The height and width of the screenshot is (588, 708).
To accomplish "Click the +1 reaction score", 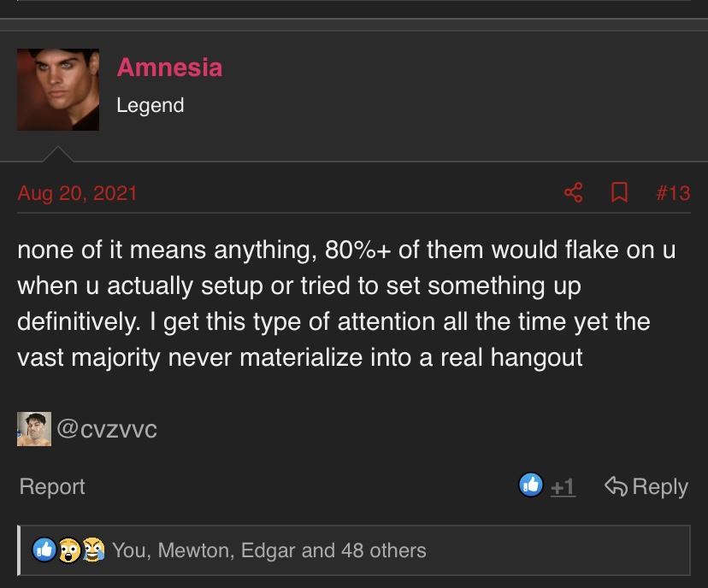I will click(x=563, y=487).
